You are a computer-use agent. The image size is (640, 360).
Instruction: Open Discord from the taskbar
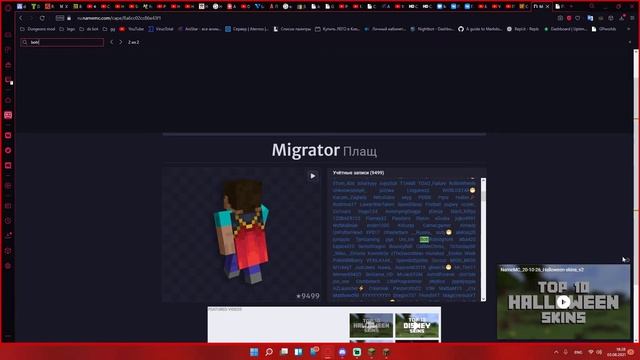click(342, 352)
